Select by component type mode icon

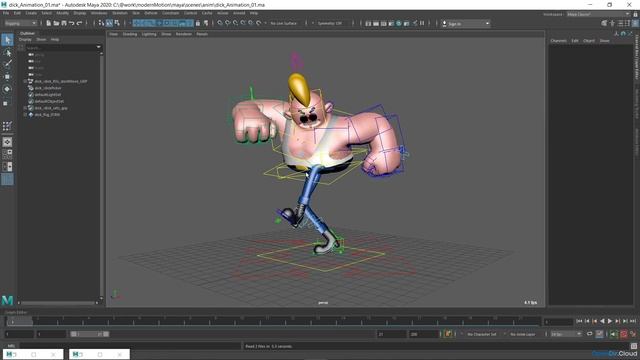[117, 23]
